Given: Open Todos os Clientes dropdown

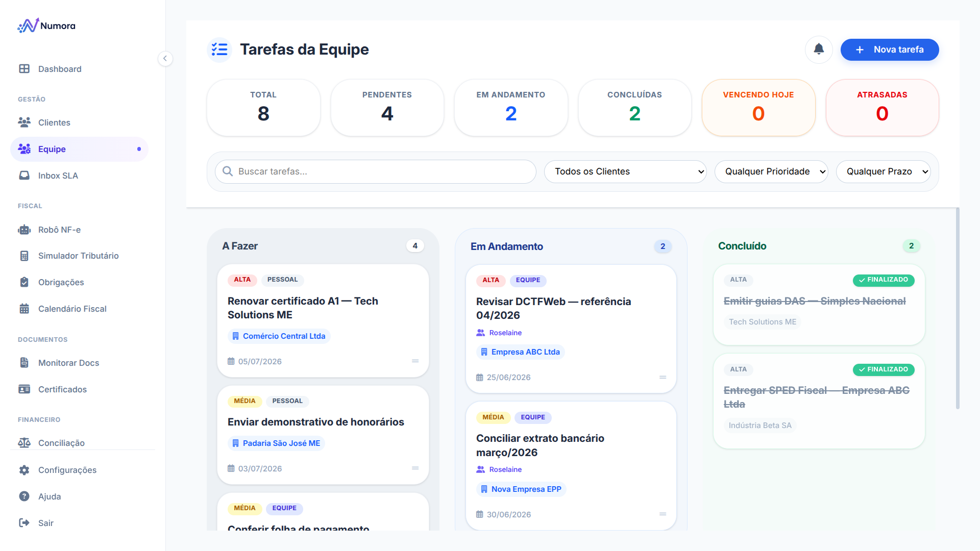Looking at the screenshot, I should [x=625, y=171].
